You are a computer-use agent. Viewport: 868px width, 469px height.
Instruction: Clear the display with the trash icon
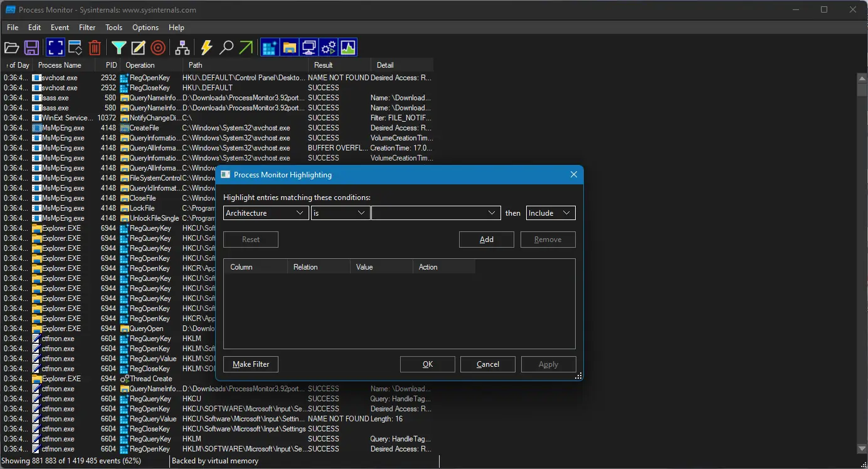95,48
